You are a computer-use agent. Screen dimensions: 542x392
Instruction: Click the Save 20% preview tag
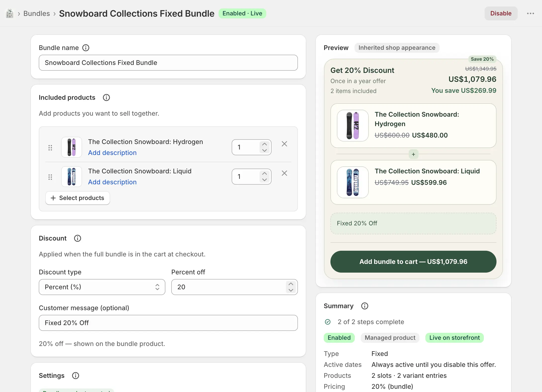tap(482, 59)
